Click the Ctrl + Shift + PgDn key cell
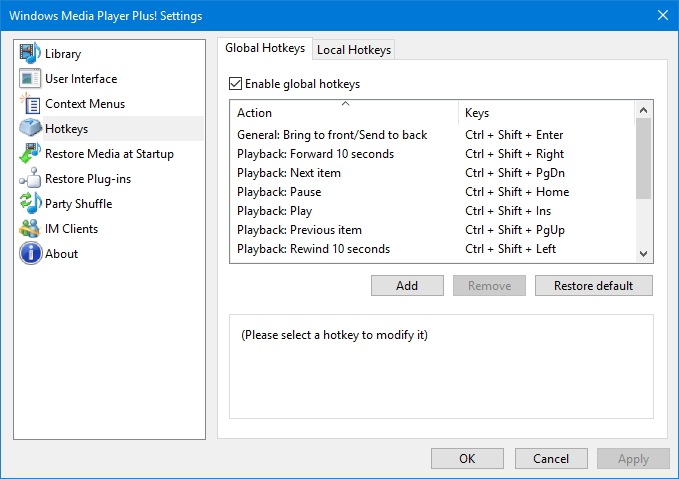The height and width of the screenshot is (479, 679). [x=515, y=173]
